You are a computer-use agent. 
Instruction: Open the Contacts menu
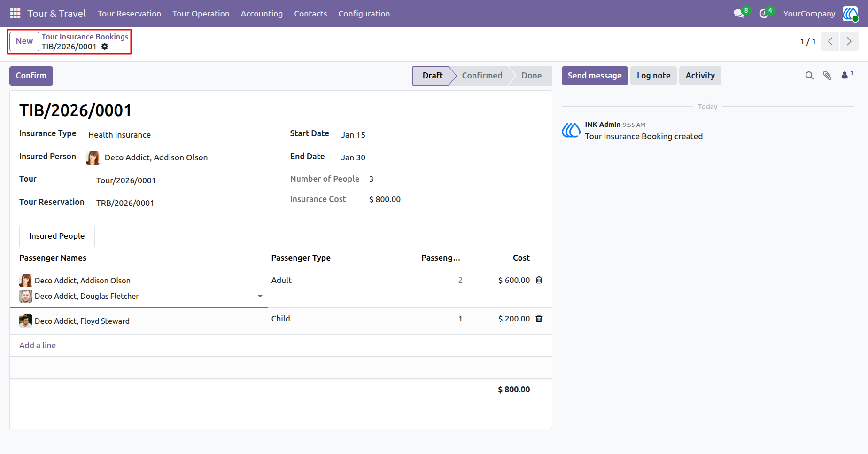[310, 14]
